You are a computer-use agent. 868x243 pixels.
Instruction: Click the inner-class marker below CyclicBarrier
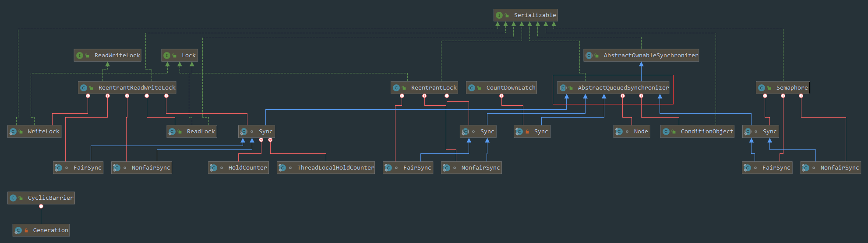(x=41, y=206)
